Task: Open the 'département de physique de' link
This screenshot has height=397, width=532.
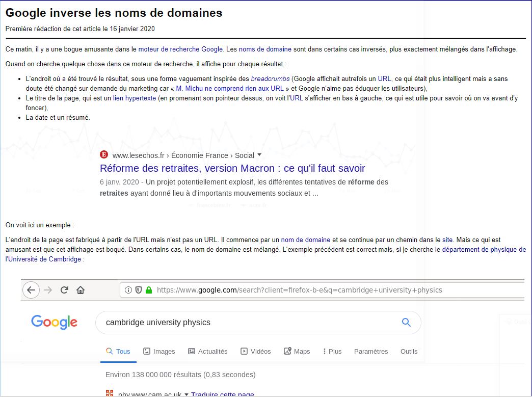Action: (484, 250)
